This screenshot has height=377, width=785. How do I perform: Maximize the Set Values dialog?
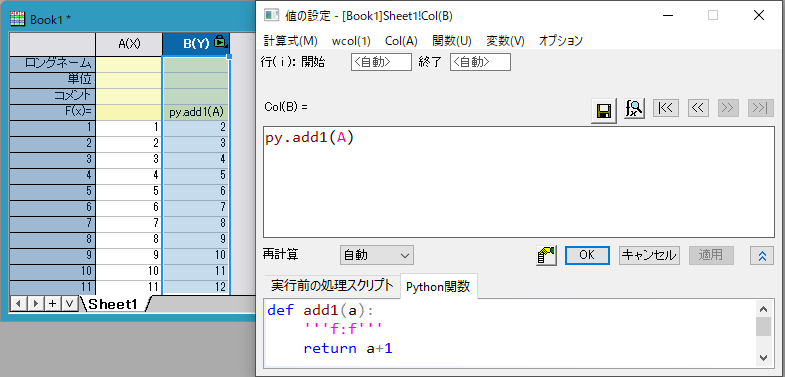713,16
